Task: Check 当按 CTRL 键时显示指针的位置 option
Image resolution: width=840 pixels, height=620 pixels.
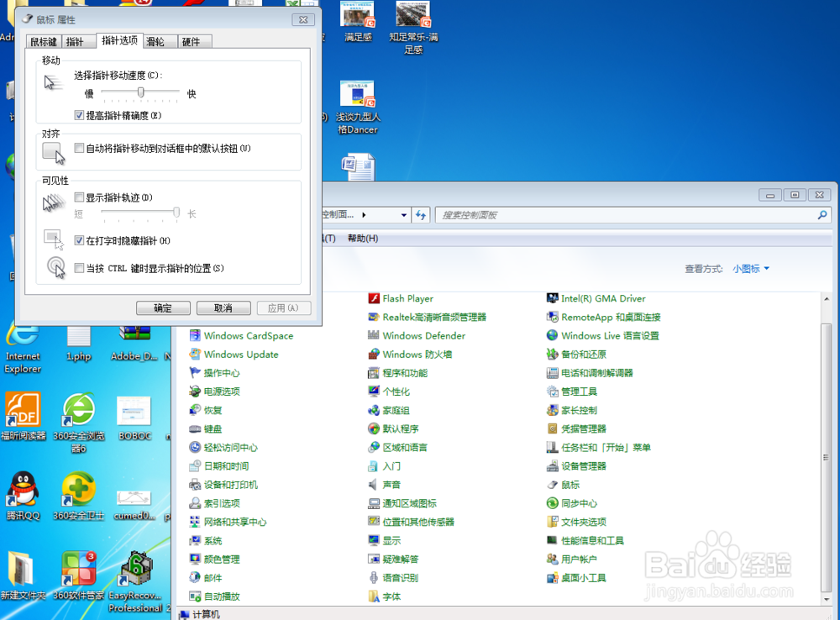Action: point(79,268)
